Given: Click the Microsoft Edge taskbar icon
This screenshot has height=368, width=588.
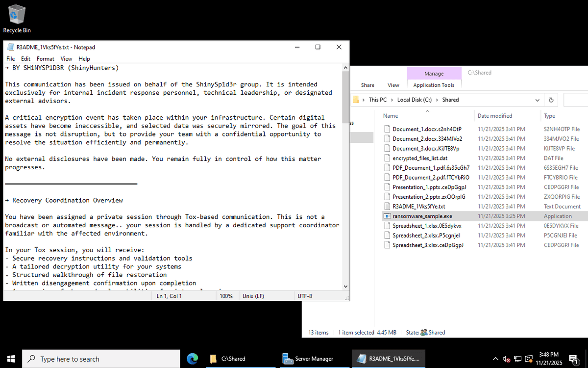Looking at the screenshot, I should coord(193,359).
